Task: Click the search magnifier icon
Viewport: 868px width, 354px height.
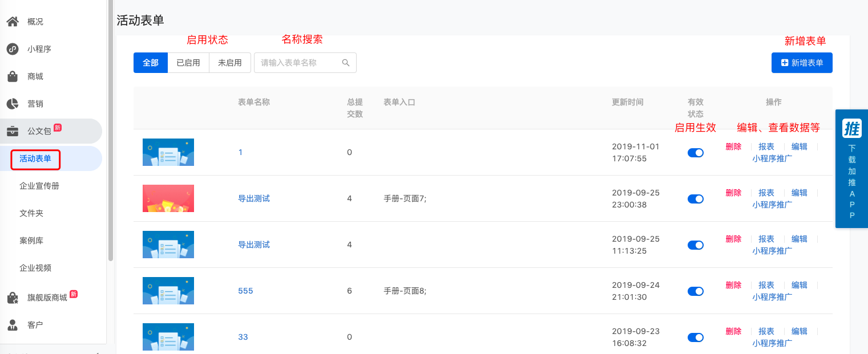Action: (346, 63)
